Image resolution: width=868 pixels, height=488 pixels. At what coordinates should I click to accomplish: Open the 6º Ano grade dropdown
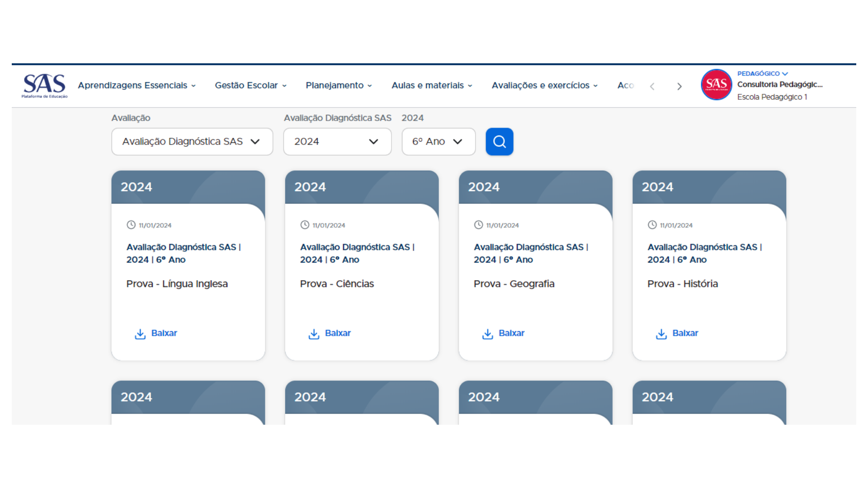click(x=439, y=141)
